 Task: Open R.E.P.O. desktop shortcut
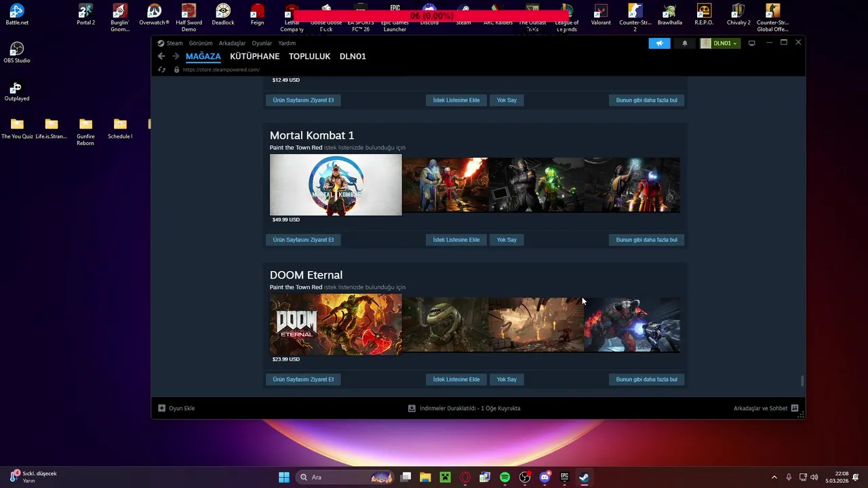(x=704, y=15)
